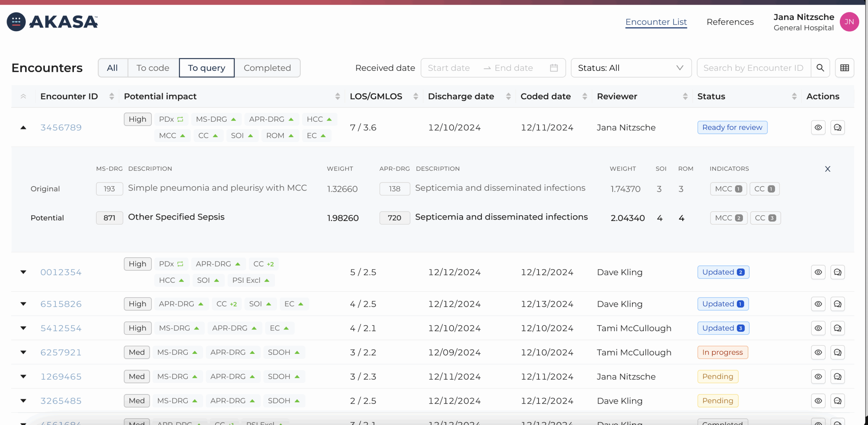
Task: Collapse the expanded row 3456789
Action: pos(23,127)
